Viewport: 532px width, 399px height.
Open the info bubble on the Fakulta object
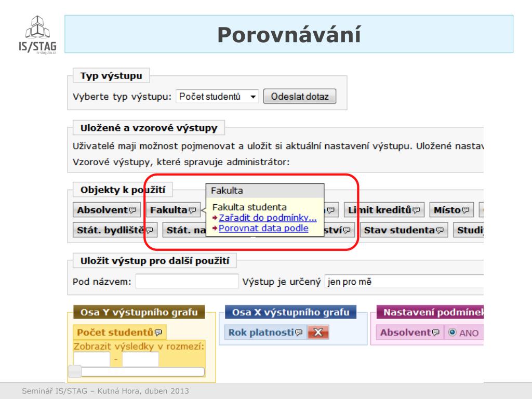pos(192,210)
